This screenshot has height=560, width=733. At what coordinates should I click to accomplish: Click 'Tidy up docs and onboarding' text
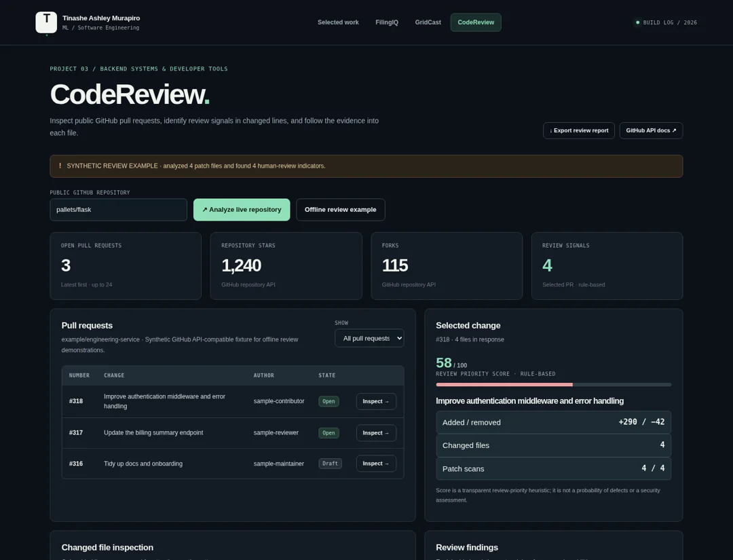point(143,464)
